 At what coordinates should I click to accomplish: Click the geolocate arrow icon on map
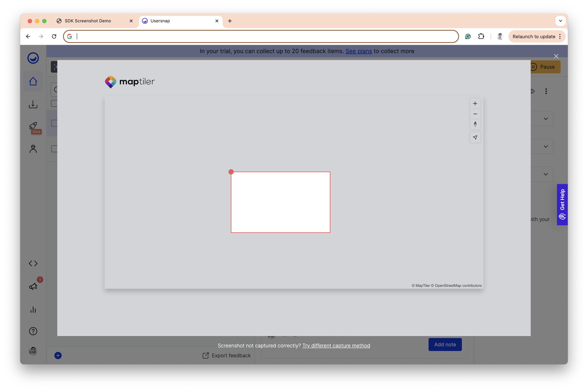475,137
